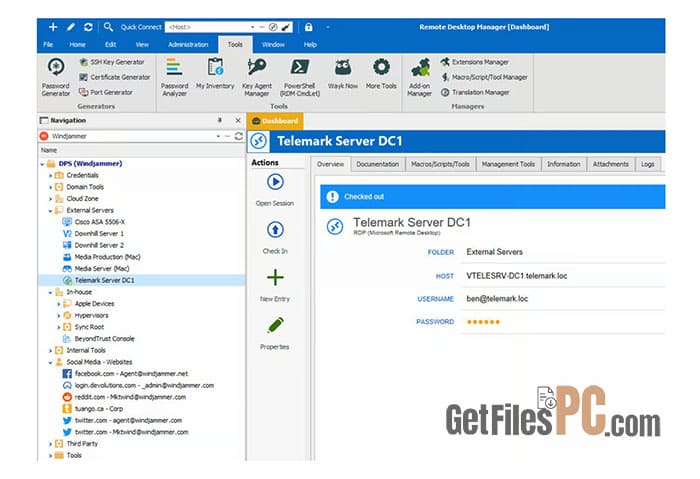The height and width of the screenshot is (479, 700).
Task: Launch Password Analyzer
Action: [175, 77]
